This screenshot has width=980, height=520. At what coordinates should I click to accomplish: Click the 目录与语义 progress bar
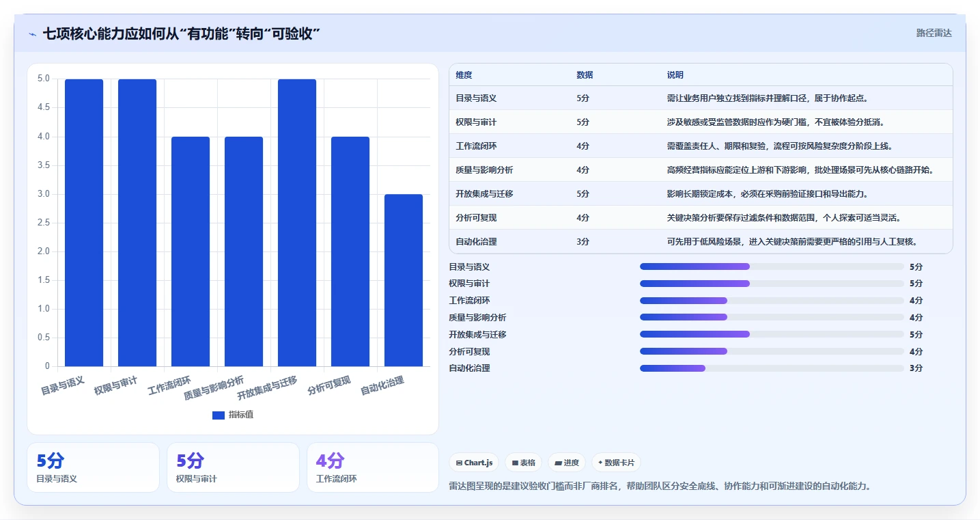click(x=772, y=266)
